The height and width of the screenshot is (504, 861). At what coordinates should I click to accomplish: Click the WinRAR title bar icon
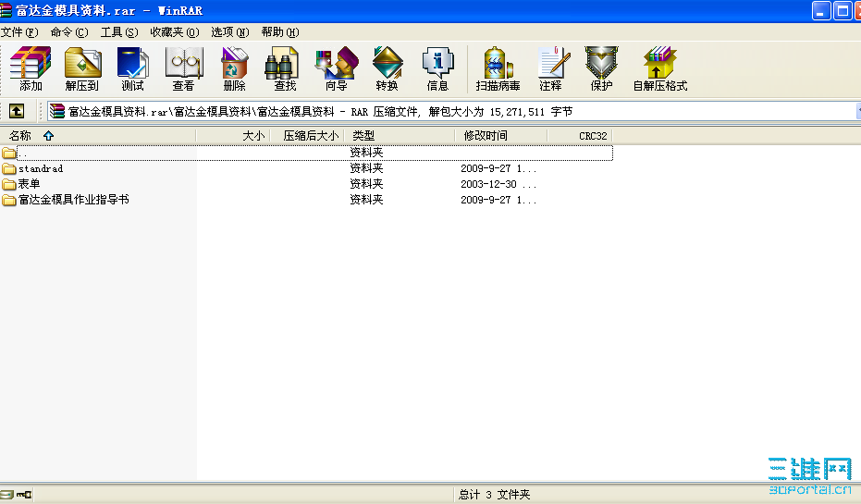click(6, 10)
